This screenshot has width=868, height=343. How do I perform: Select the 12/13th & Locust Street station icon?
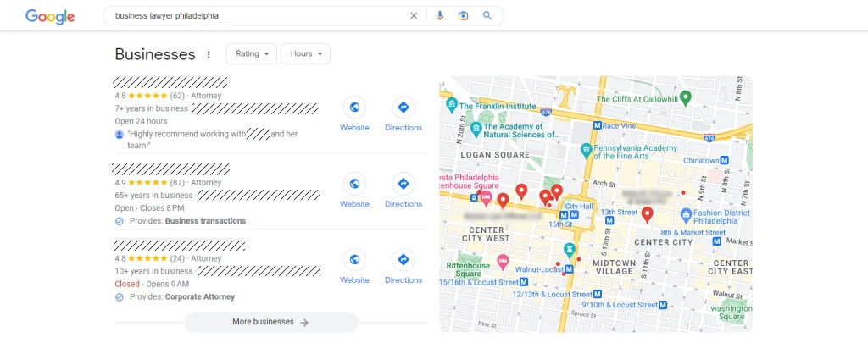(x=598, y=295)
